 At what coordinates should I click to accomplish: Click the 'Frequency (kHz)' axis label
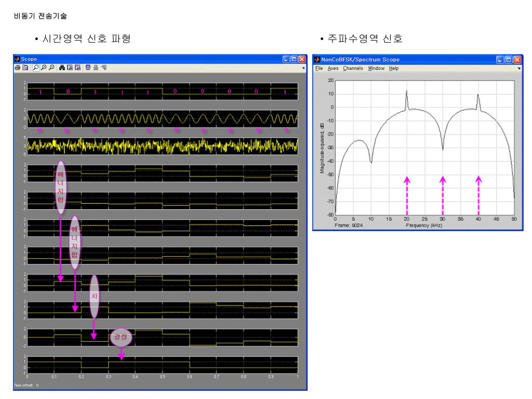(x=424, y=225)
